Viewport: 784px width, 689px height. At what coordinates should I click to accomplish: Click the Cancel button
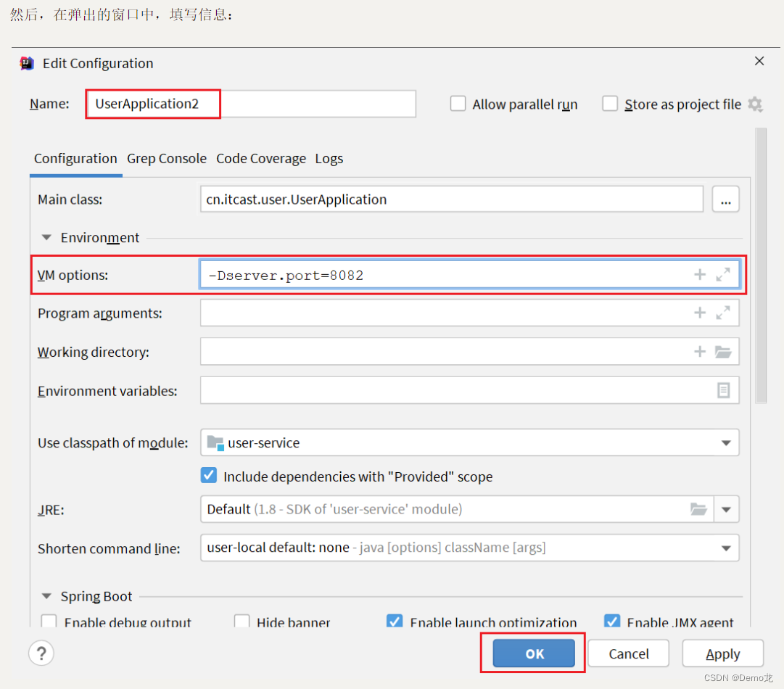(x=629, y=653)
